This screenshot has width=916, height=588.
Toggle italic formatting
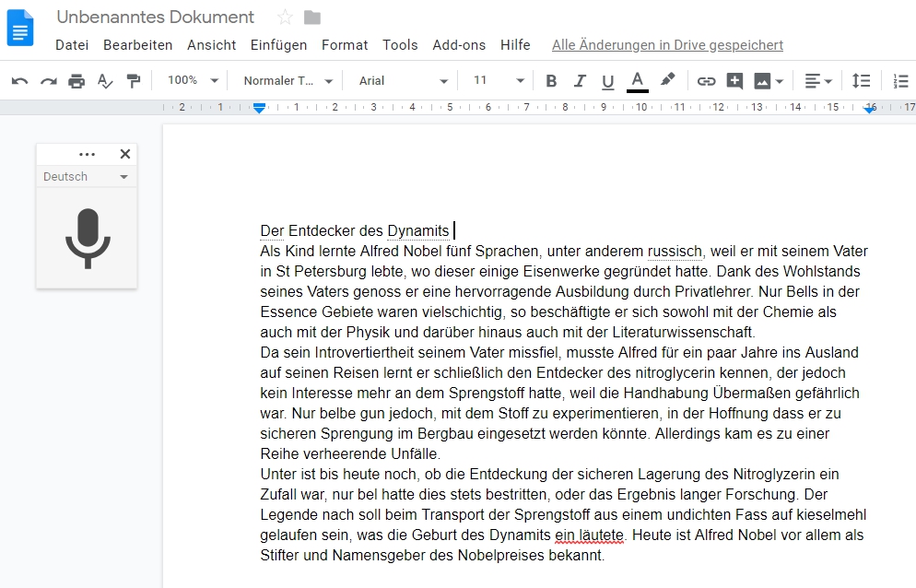pyautogui.click(x=580, y=81)
